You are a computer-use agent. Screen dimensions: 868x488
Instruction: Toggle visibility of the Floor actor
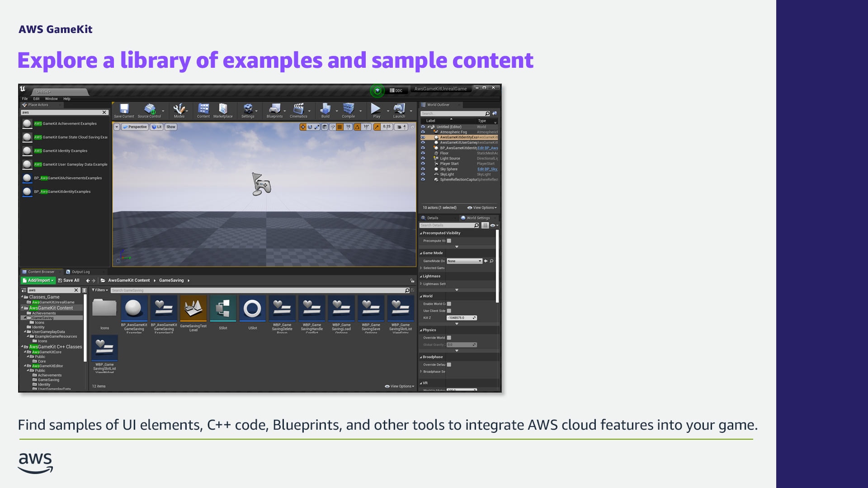tap(423, 153)
